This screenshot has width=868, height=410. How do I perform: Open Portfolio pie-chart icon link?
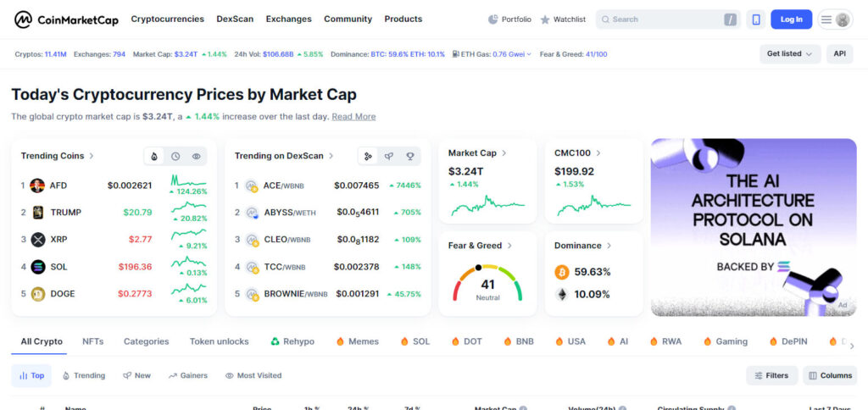[x=509, y=19]
